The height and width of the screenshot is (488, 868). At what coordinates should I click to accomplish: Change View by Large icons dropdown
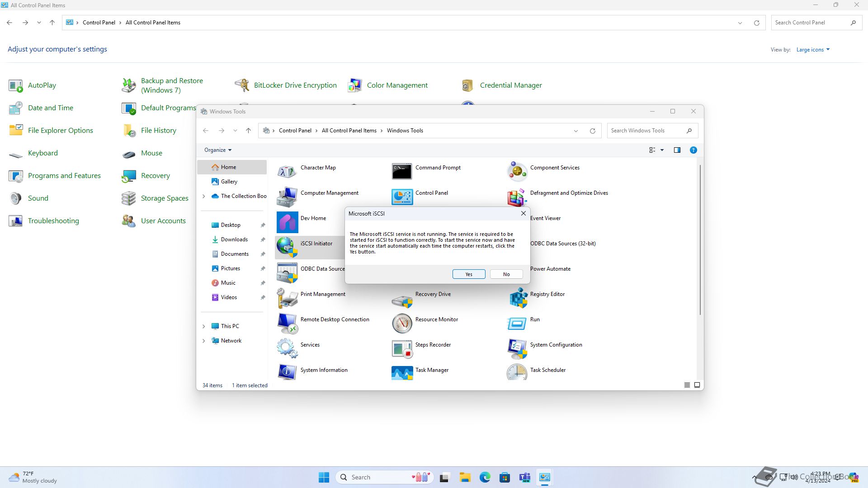(813, 50)
